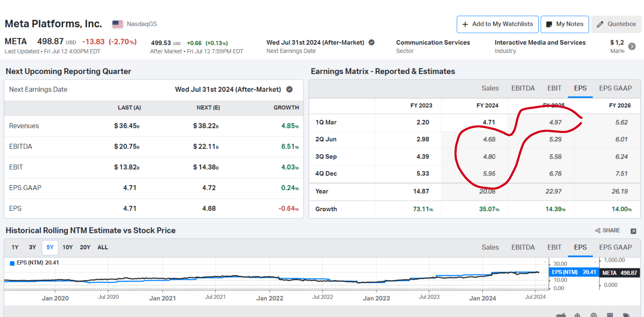Click the Meta Platforms, Inc. title
Screen dimensions: 644x317
[53, 24]
